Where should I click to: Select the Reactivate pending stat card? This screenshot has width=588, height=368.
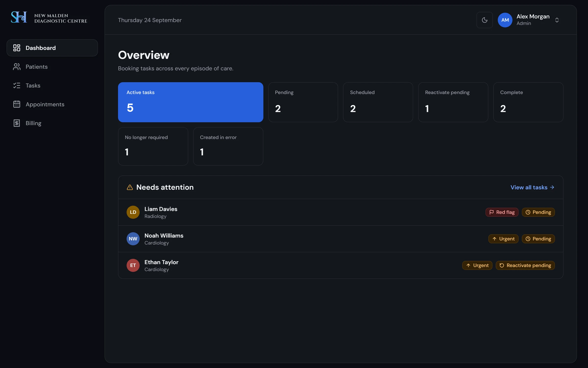point(453,102)
